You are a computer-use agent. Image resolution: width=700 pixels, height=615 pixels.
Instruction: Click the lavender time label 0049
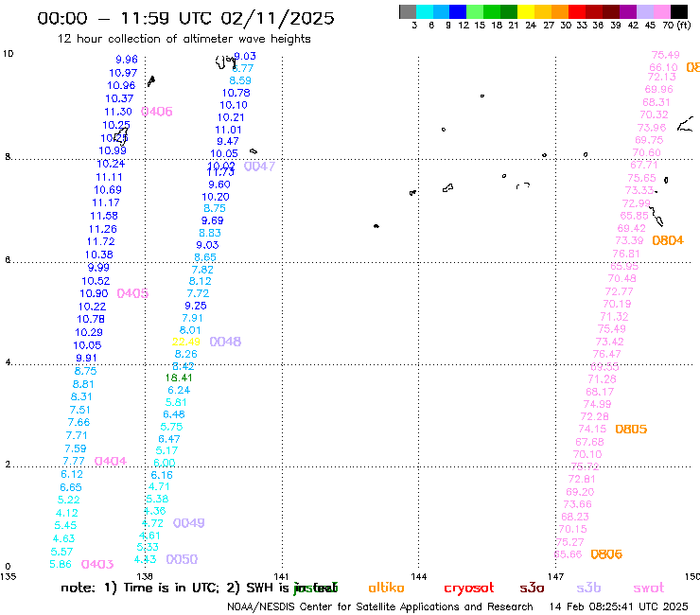[189, 523]
